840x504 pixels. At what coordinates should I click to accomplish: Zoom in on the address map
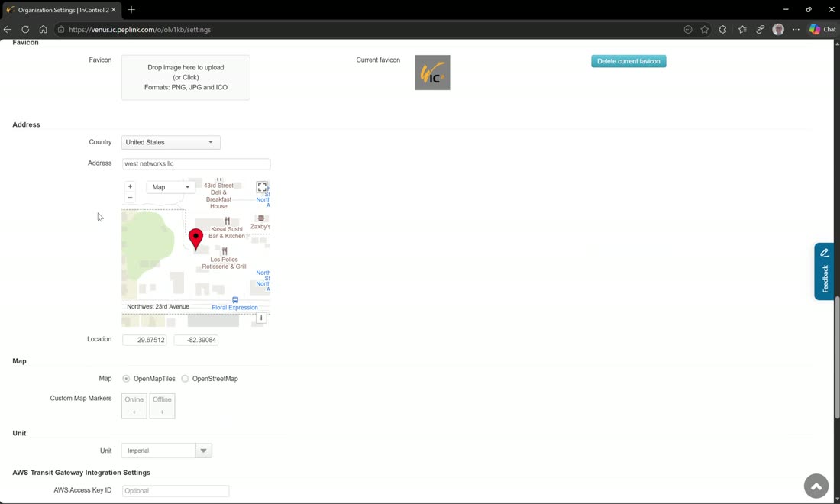130,186
